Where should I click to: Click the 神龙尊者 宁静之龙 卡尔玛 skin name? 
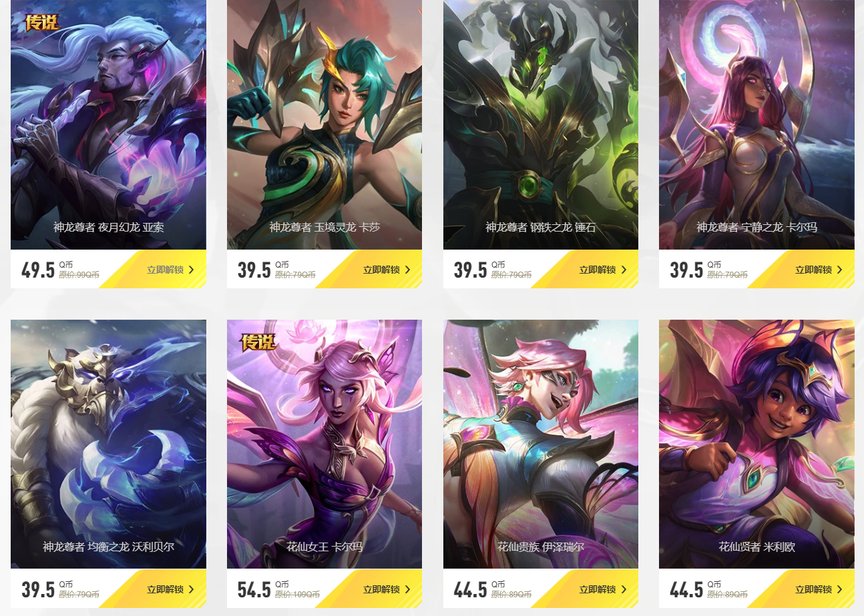pyautogui.click(x=757, y=228)
